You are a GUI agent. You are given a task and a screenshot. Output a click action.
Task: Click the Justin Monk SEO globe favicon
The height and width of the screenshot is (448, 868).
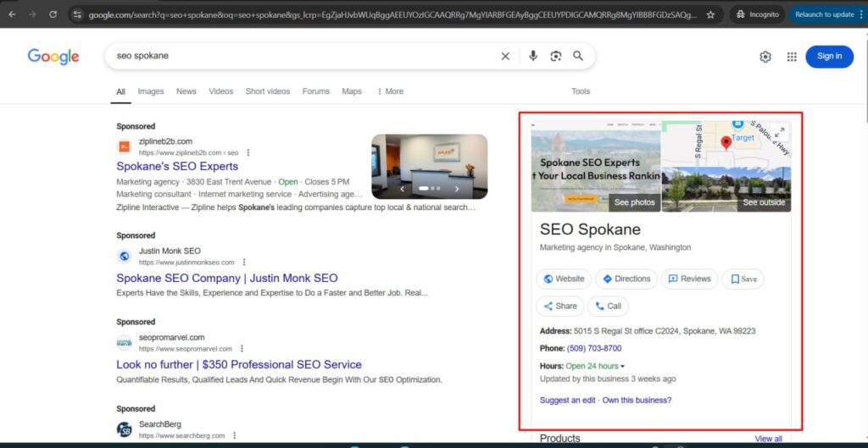[x=124, y=256]
